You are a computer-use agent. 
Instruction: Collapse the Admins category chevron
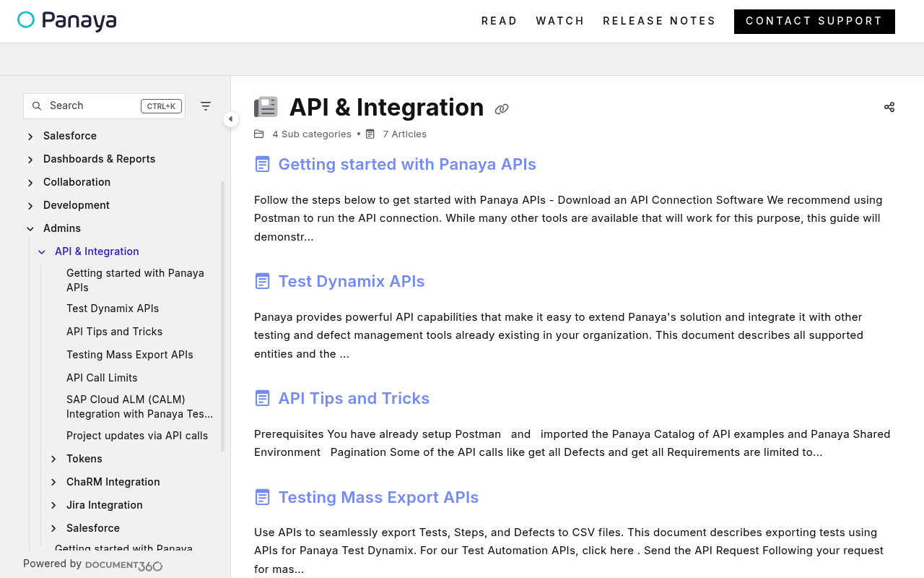30,229
